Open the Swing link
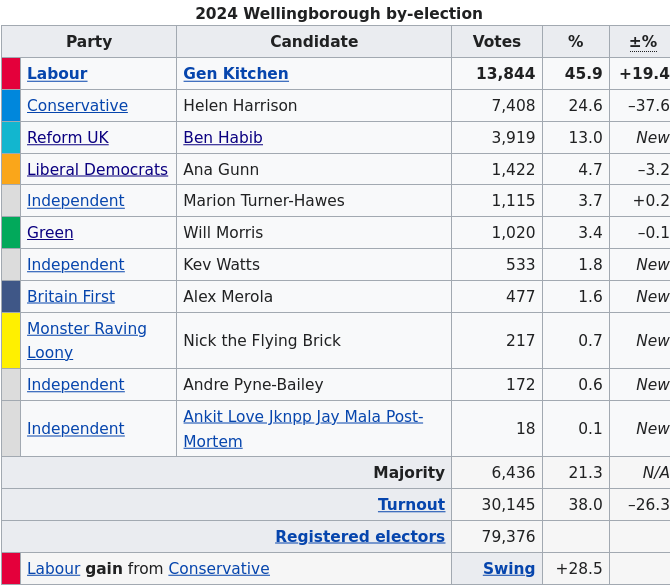This screenshot has height=585, width=670. click(x=509, y=569)
